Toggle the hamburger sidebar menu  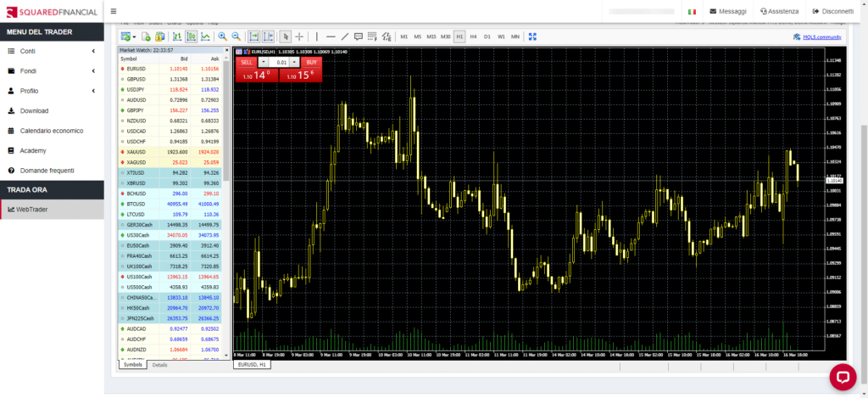coord(114,11)
